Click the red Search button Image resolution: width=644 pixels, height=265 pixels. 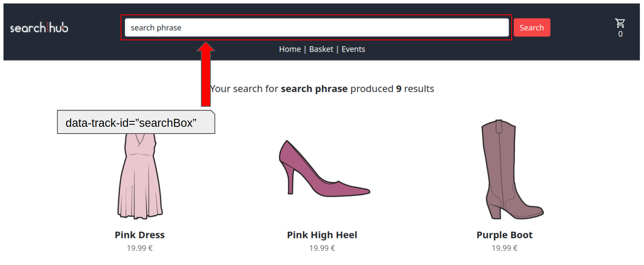532,28
